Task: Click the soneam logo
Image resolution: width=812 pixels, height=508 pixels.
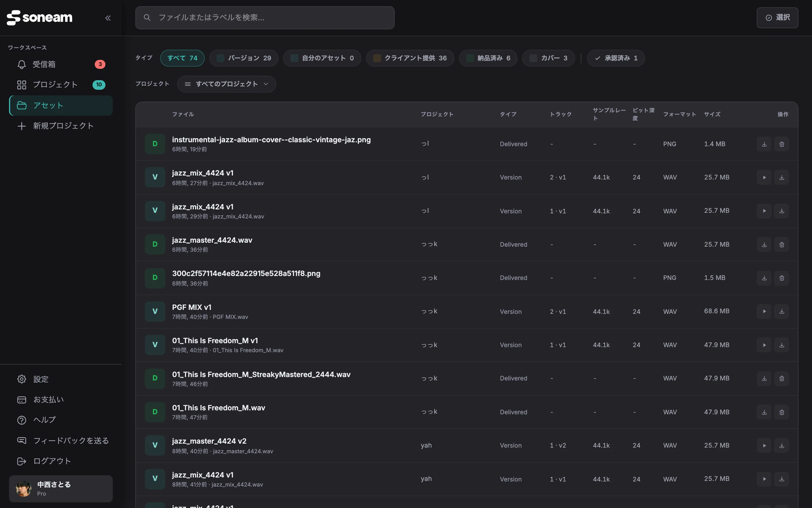Action: [x=39, y=17]
